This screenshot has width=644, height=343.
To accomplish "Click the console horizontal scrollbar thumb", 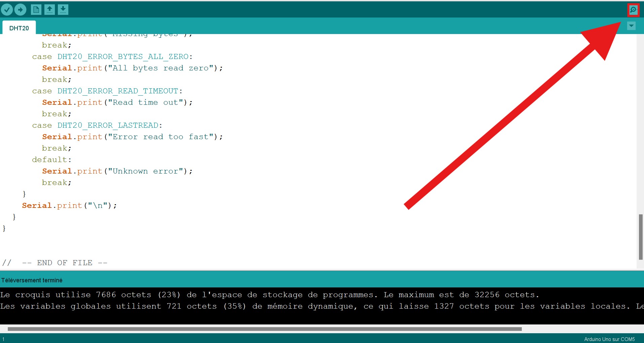I will tap(264, 329).
